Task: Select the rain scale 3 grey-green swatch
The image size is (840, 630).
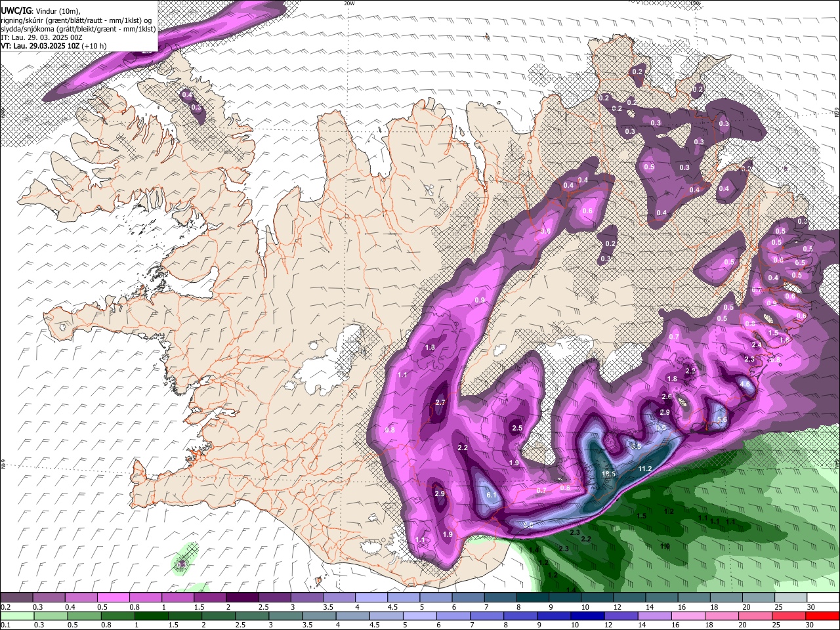Action: (285, 616)
